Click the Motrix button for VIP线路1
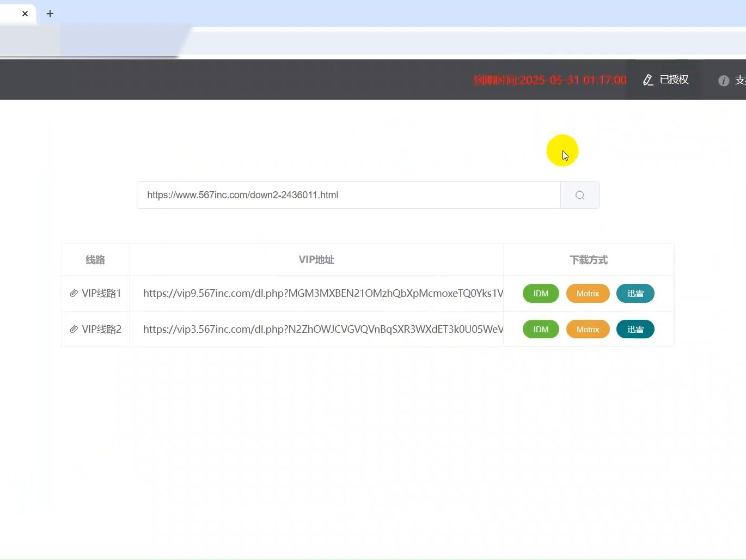Image resolution: width=746 pixels, height=560 pixels. coord(588,294)
